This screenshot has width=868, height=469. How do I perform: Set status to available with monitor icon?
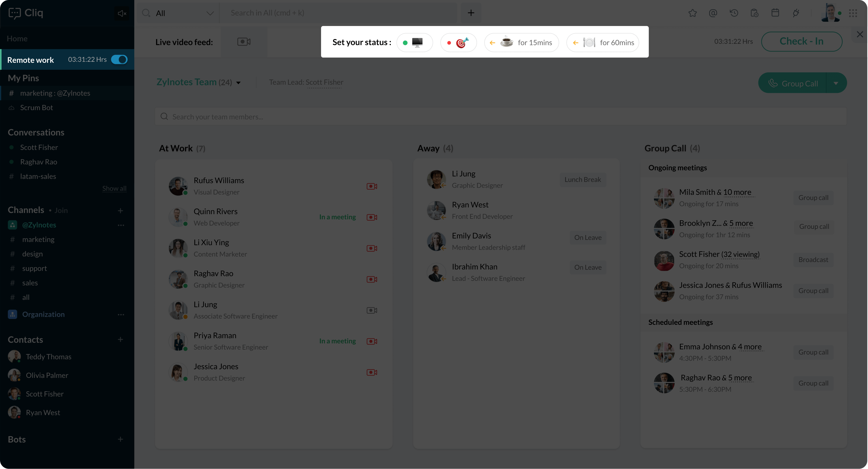[x=415, y=42]
